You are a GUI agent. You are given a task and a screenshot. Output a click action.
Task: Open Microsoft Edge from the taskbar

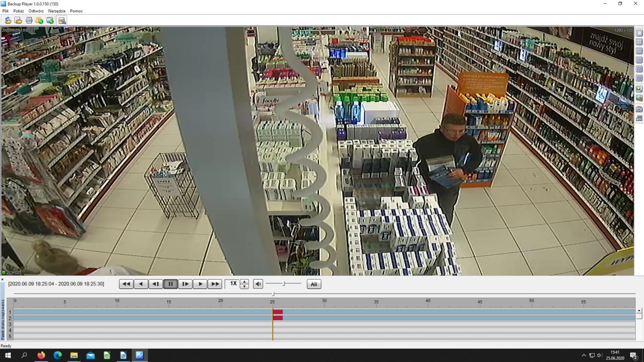[x=58, y=356]
